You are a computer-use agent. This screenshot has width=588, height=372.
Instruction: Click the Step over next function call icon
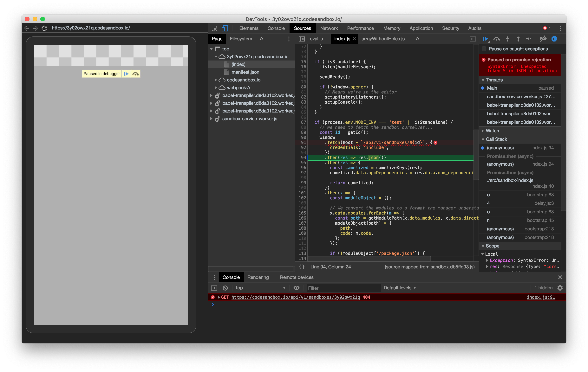click(497, 39)
